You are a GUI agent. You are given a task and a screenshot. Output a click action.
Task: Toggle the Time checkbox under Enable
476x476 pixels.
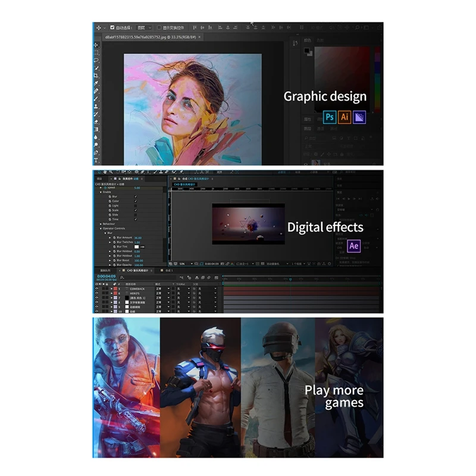pos(136,220)
